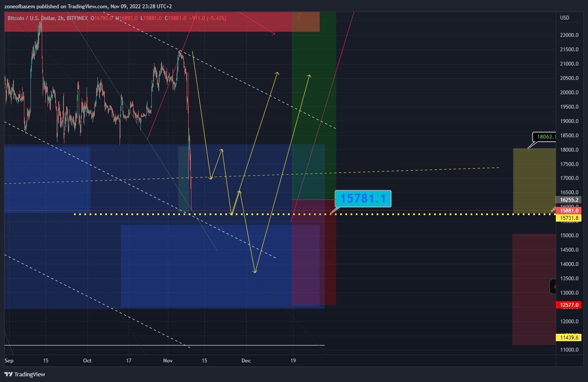Click the −911.0 (−5.43%) change value
This screenshot has height=382, width=588.
click(x=207, y=18)
